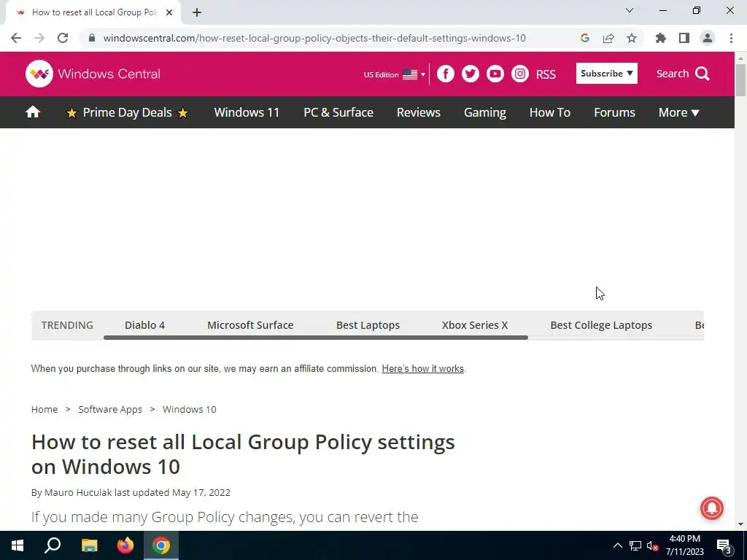Viewport: 747px width, 560px height.
Task: Click Software Apps breadcrumb
Action: point(110,409)
